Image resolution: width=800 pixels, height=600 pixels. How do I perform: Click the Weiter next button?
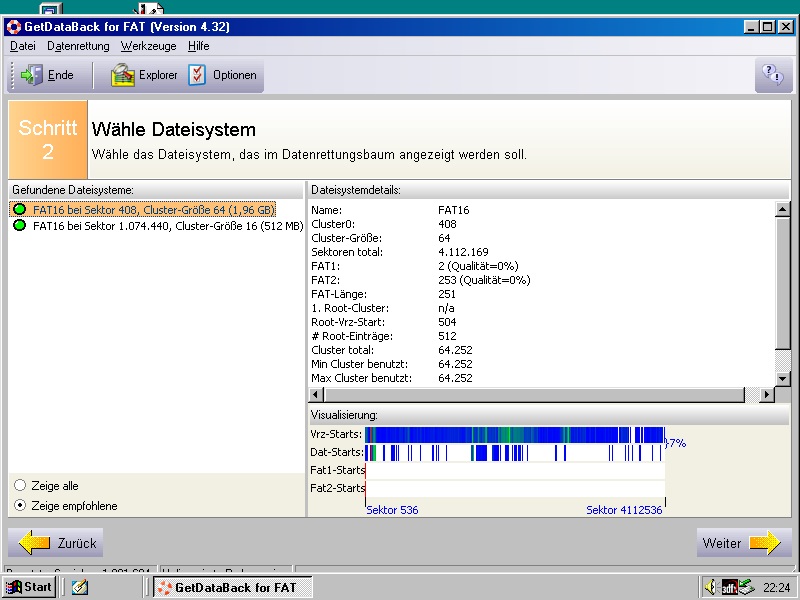[744, 542]
